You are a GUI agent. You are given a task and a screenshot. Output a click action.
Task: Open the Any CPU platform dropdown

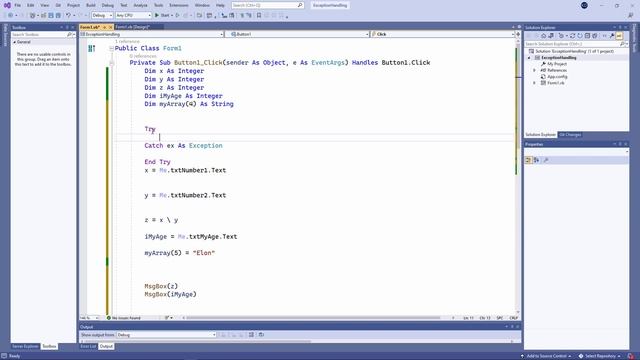[133, 15]
